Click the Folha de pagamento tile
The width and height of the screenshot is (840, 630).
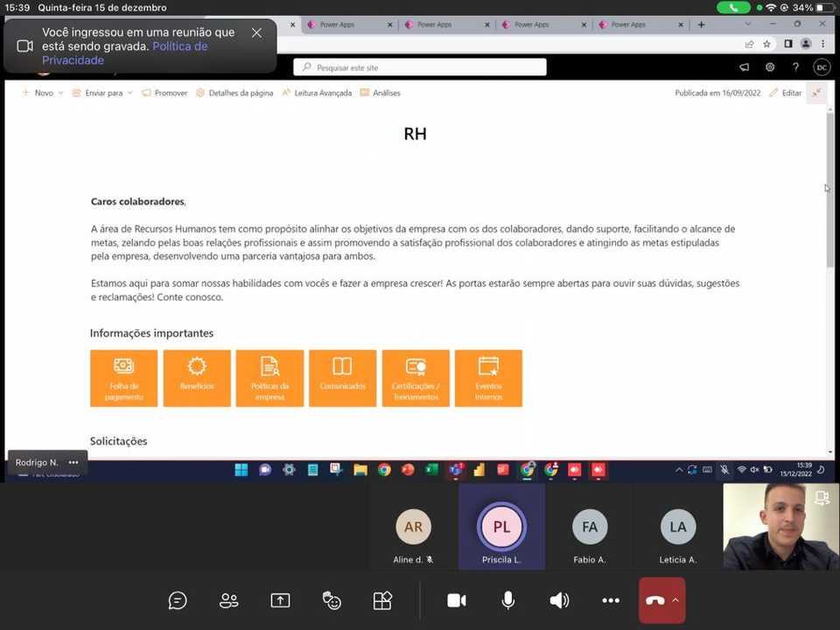pyautogui.click(x=124, y=378)
